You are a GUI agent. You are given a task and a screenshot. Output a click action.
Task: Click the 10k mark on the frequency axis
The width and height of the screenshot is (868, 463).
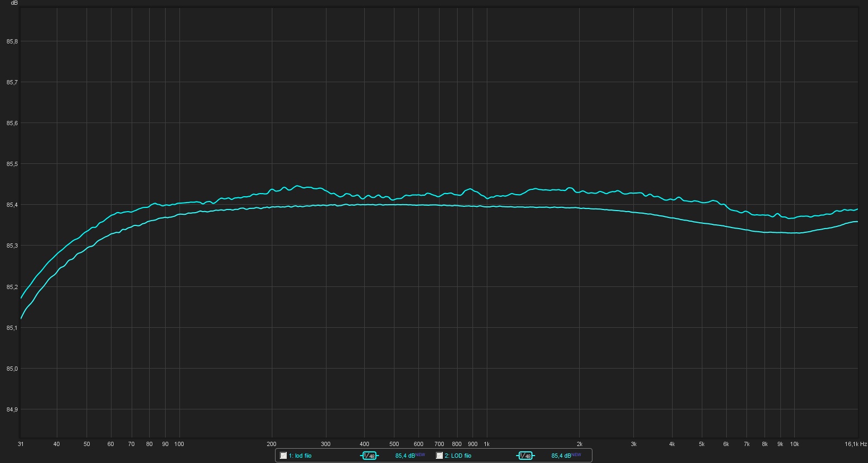(x=794, y=444)
